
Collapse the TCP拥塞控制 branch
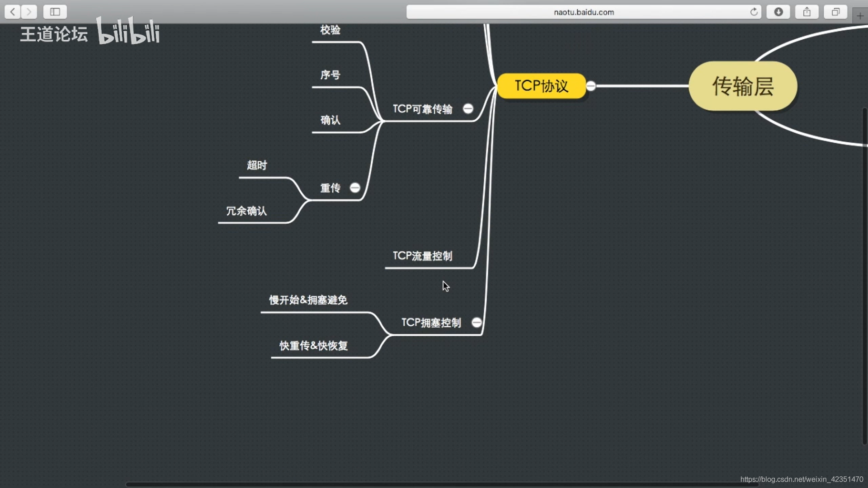(x=476, y=322)
